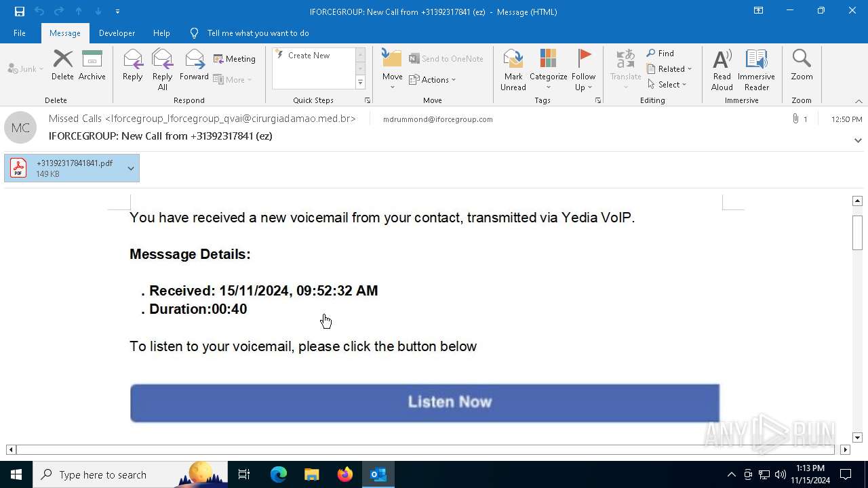Reply to the sender

pyautogui.click(x=133, y=66)
